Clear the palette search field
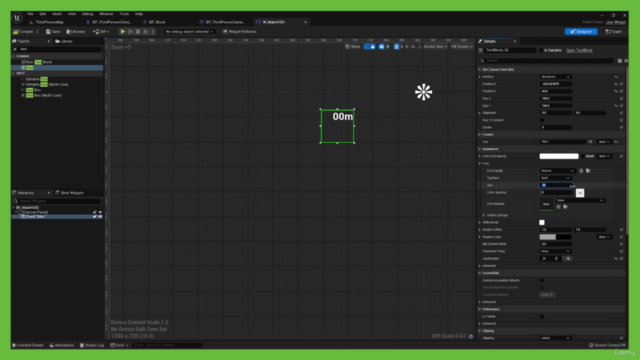 click(x=15, y=49)
